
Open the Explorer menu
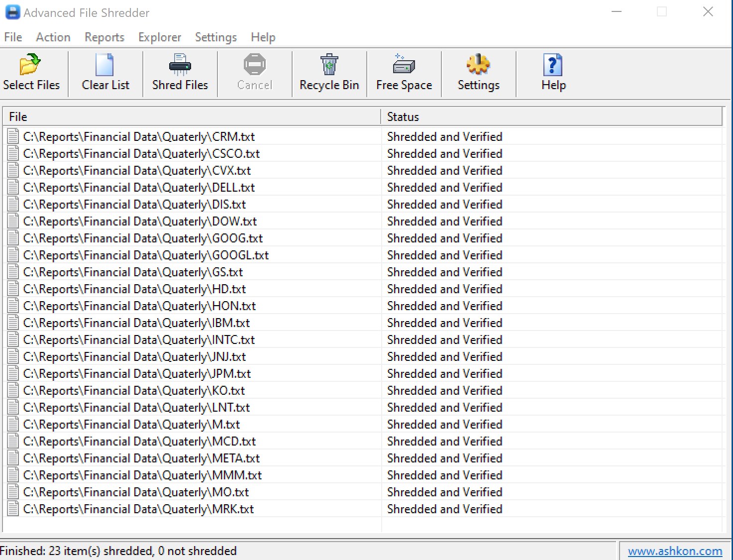(160, 37)
